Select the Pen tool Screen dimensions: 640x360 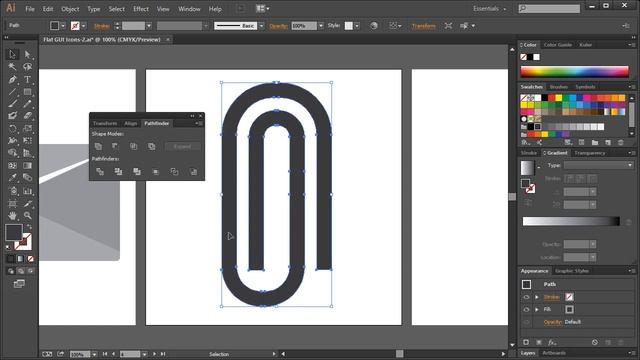pos(12,80)
